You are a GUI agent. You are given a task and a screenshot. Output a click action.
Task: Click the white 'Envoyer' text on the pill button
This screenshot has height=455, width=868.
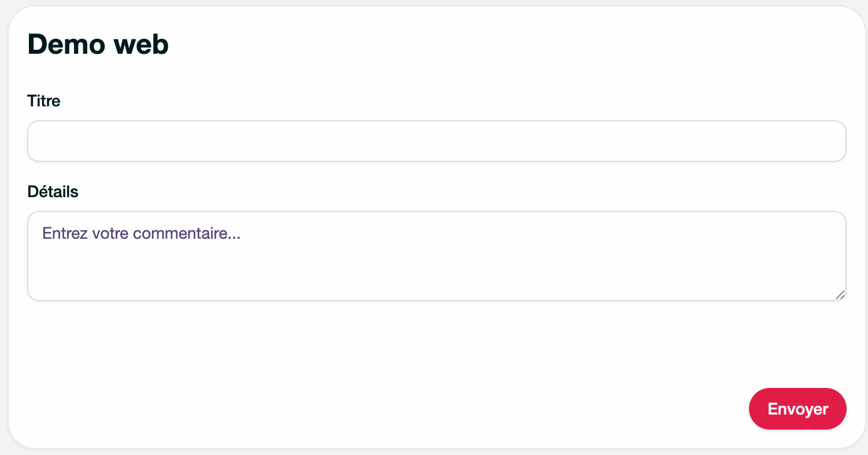tap(797, 409)
